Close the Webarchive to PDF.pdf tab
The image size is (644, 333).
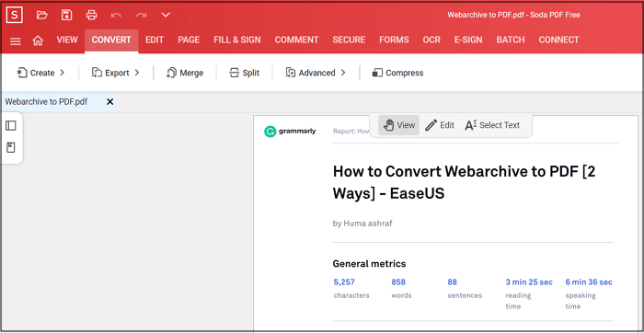point(109,102)
